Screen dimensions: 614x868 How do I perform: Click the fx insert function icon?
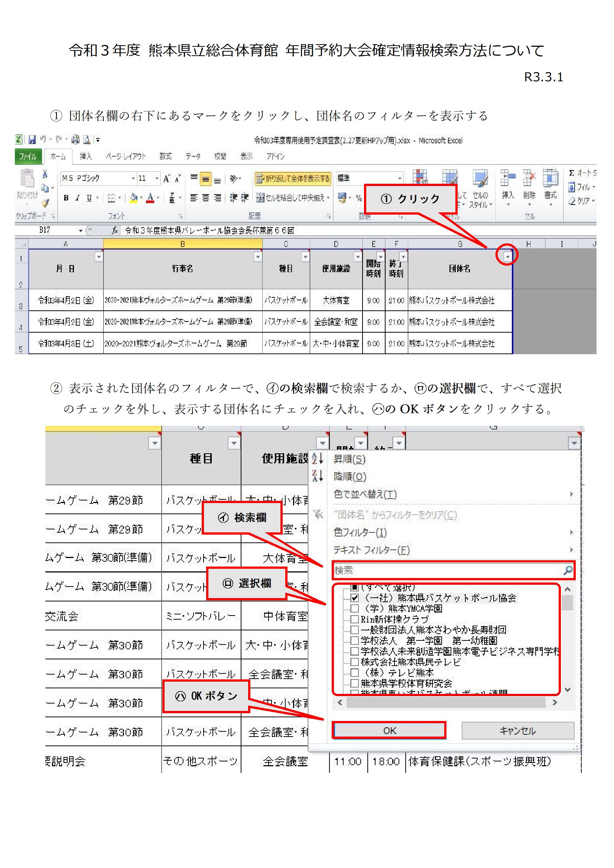[115, 230]
